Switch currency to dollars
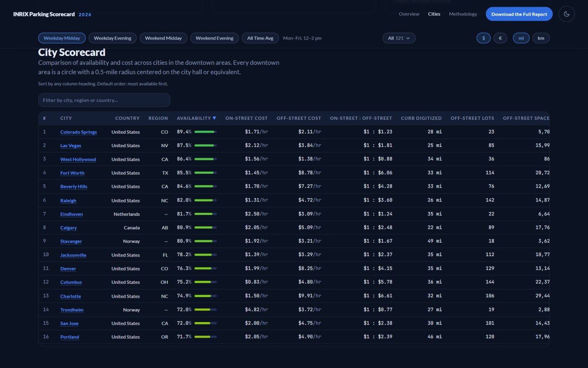The width and height of the screenshot is (588, 368). [x=483, y=38]
